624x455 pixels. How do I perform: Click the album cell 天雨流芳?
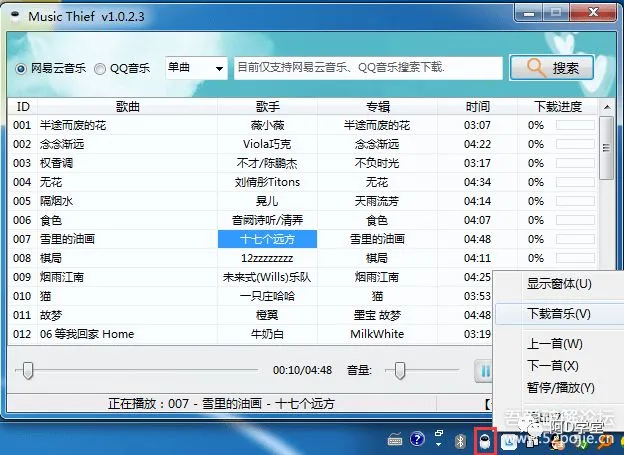click(x=377, y=201)
